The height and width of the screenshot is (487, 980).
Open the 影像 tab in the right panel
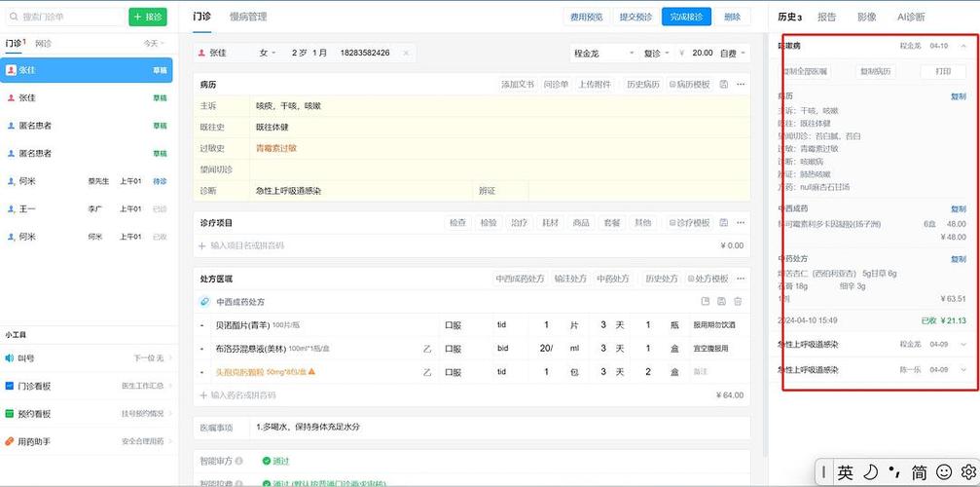point(866,18)
